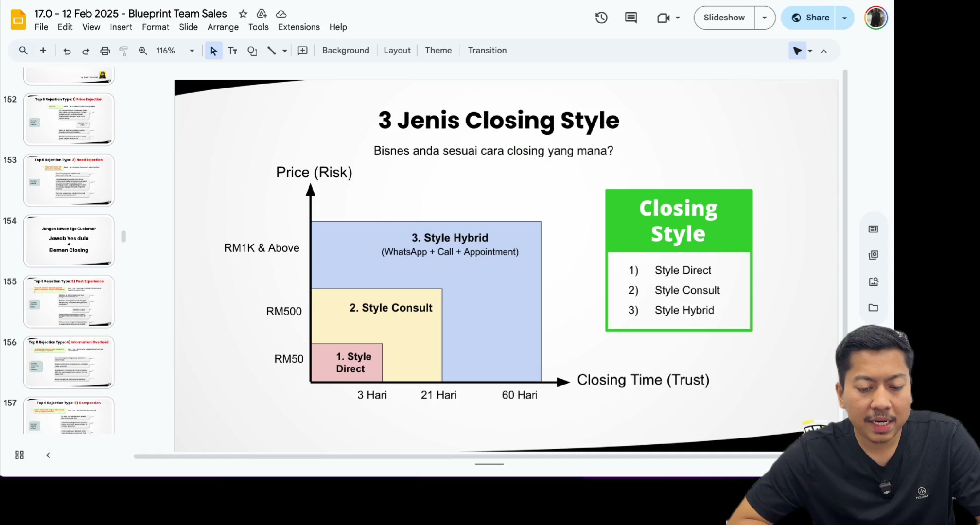
Task: Hide the menus with up chevron
Action: pyautogui.click(x=823, y=51)
